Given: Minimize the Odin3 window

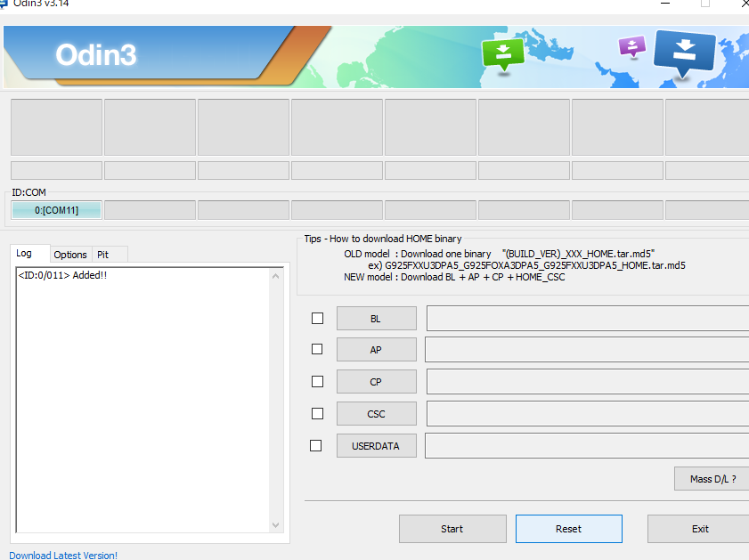Looking at the screenshot, I should pos(665,4).
